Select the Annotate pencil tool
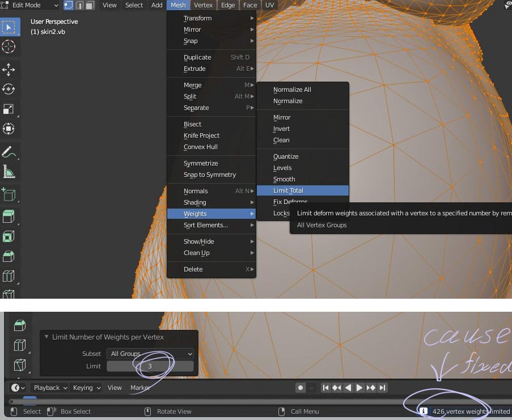512x420 pixels. coord(9,152)
